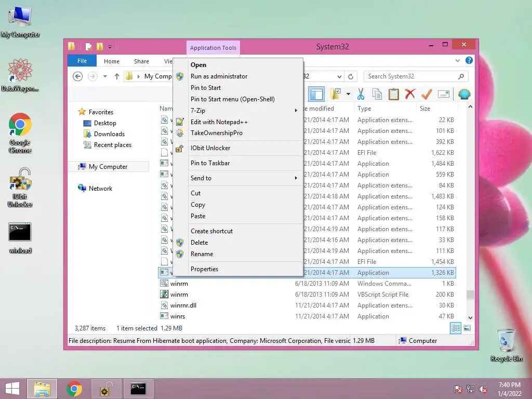Switch to large icons view layout
This screenshot has height=399, width=532.
[467, 328]
